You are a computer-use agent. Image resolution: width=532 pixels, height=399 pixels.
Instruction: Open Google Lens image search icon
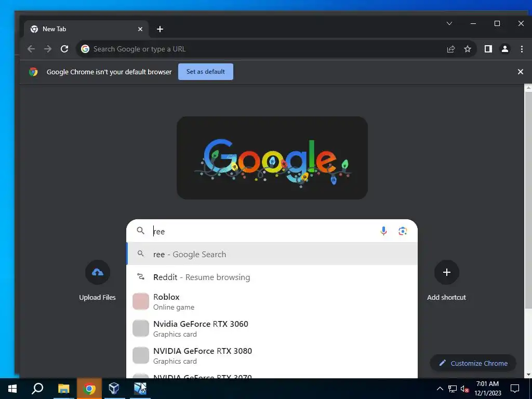click(x=403, y=231)
